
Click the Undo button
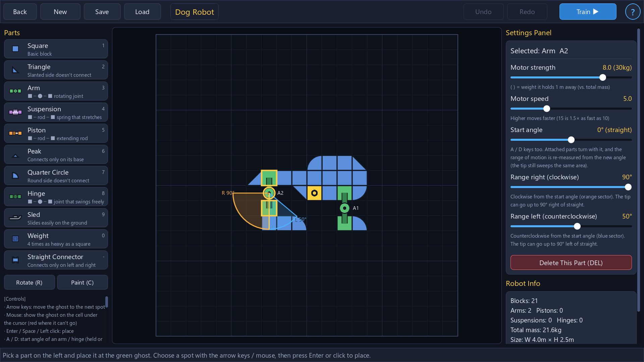pos(483,12)
